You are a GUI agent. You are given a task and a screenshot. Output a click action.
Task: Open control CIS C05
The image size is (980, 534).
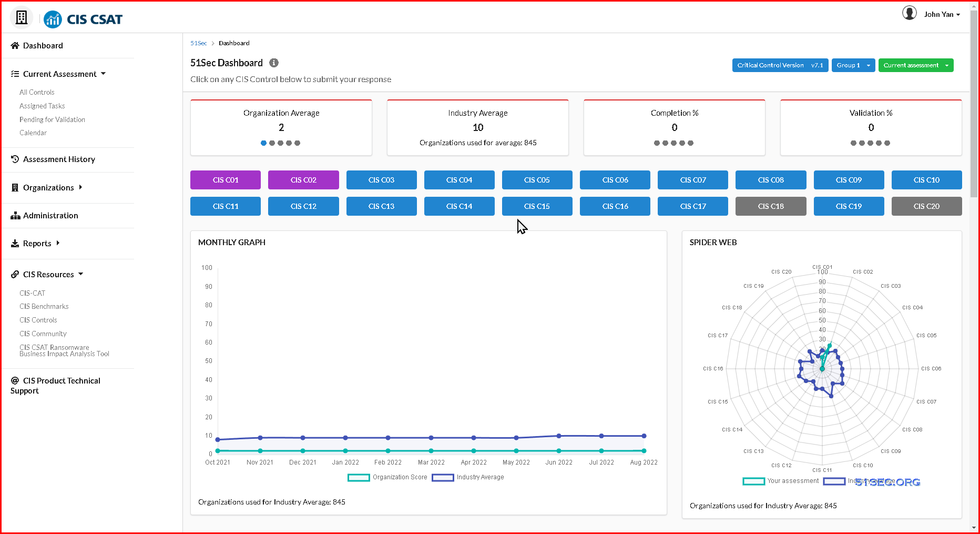point(537,180)
